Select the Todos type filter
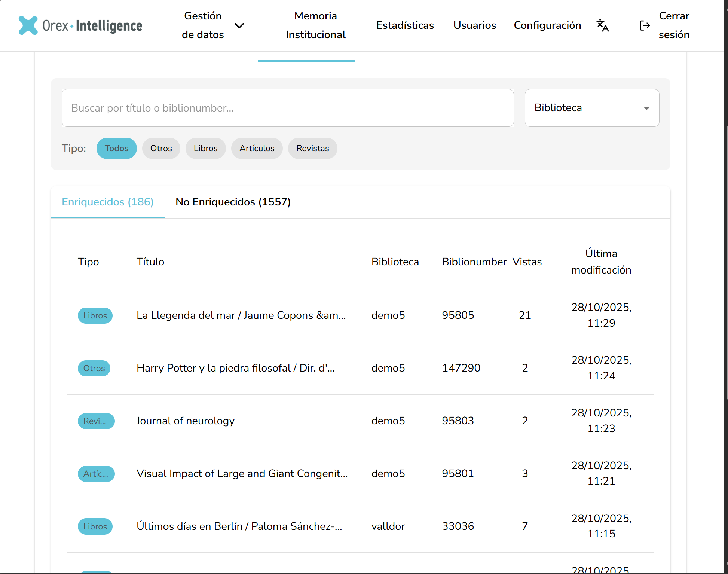The image size is (728, 574). tap(116, 149)
